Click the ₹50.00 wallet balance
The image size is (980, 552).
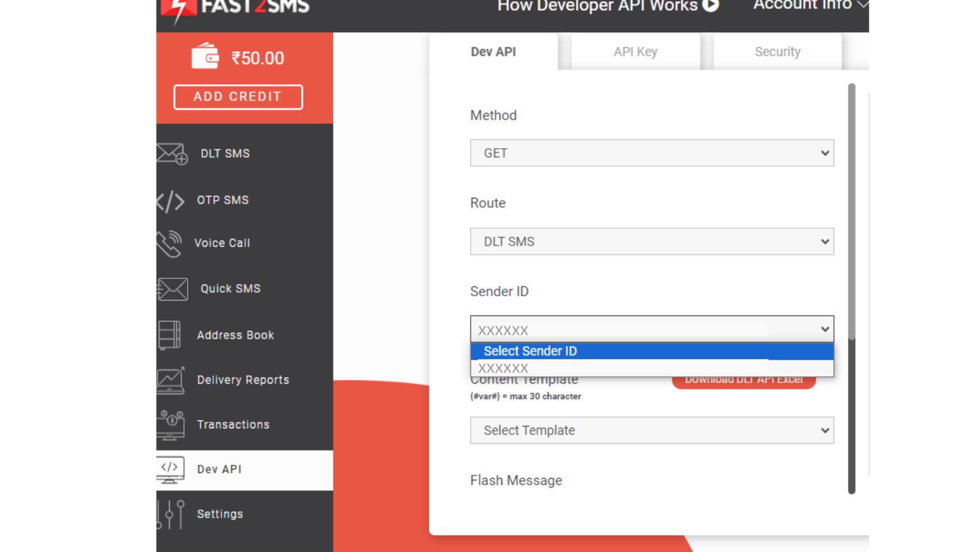pos(258,58)
